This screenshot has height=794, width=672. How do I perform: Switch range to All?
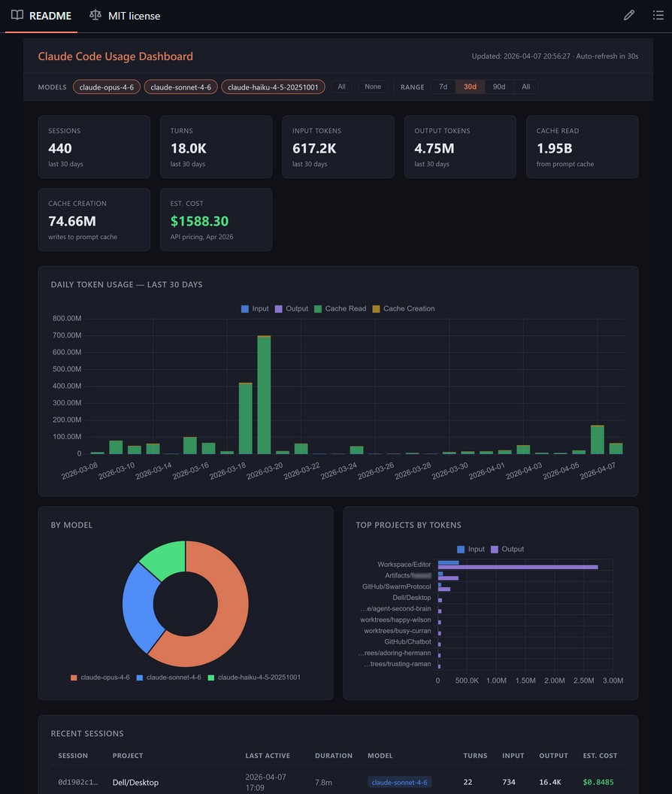[525, 87]
